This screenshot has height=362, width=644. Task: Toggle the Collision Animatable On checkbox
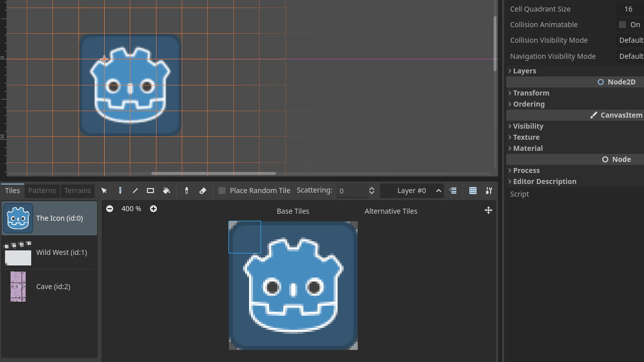click(x=622, y=25)
